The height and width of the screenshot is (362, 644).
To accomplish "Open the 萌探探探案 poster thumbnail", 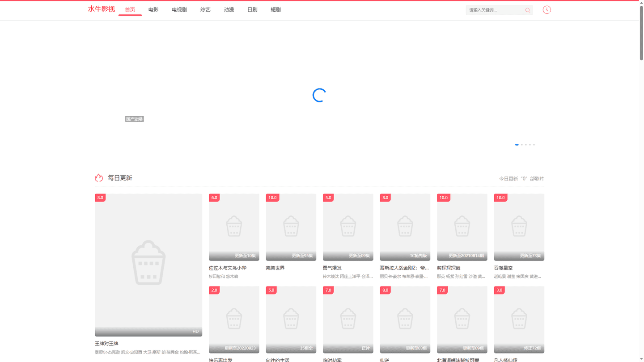I will point(462,227).
